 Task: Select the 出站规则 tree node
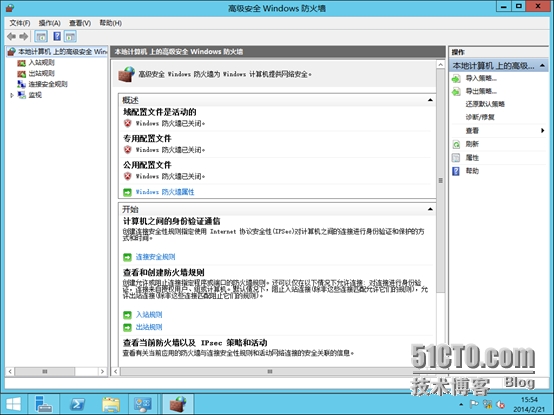click(x=42, y=73)
